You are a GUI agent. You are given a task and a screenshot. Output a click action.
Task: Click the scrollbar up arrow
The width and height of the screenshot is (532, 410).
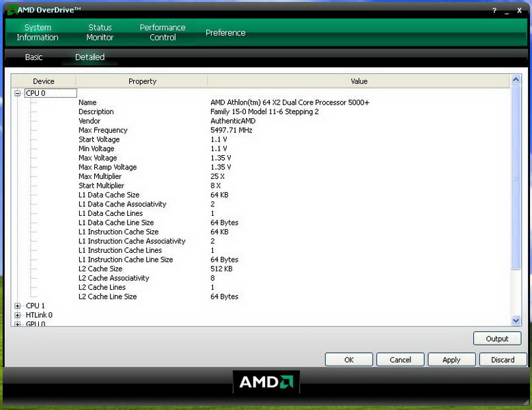(516, 80)
